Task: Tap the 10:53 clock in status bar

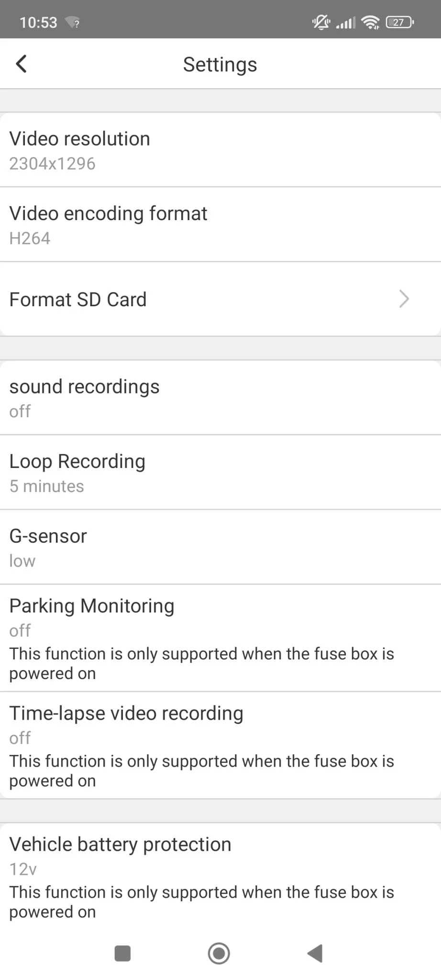Action: [38, 22]
